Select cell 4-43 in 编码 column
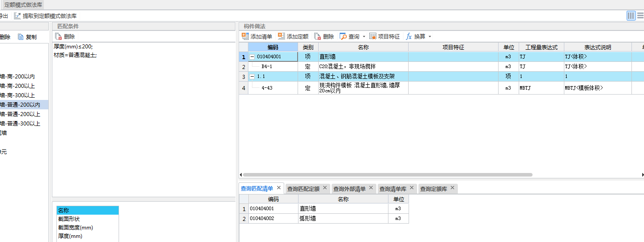The height and width of the screenshot is (242, 644). click(x=273, y=88)
